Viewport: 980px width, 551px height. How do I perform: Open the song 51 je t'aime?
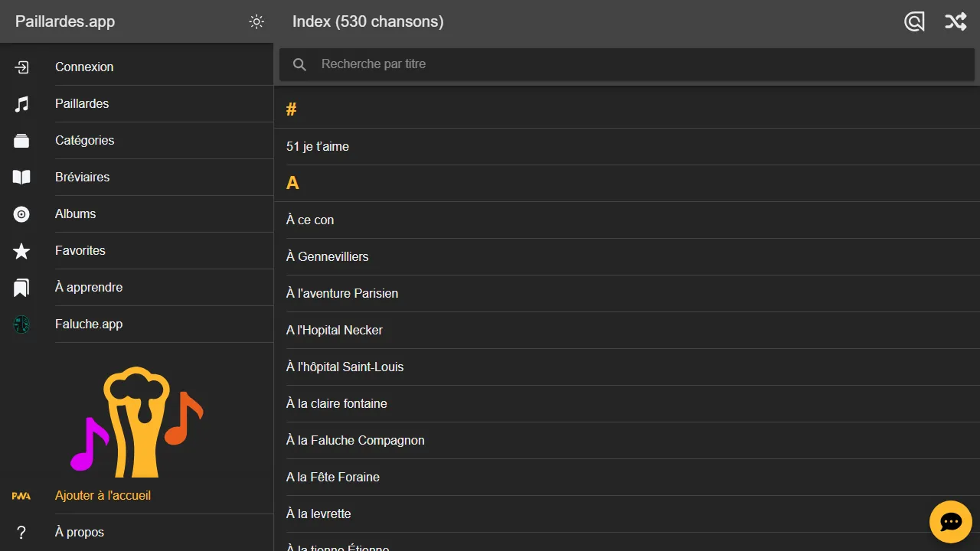tap(318, 147)
